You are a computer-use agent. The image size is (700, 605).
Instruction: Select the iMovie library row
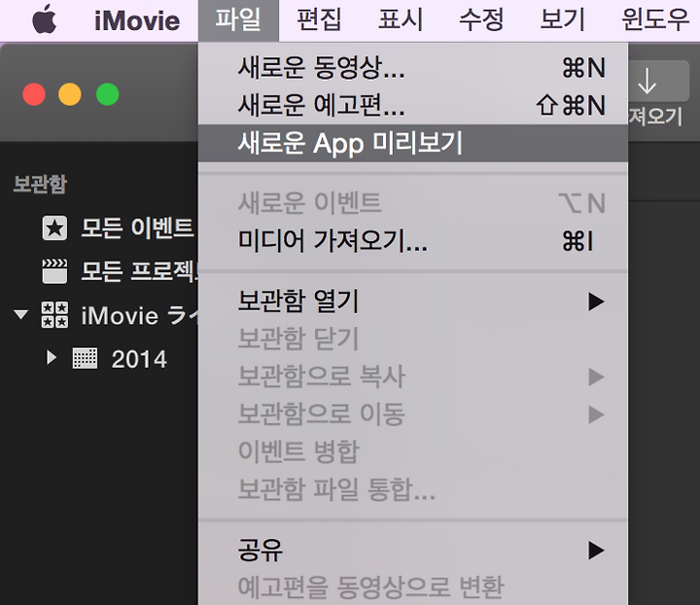tap(98, 315)
